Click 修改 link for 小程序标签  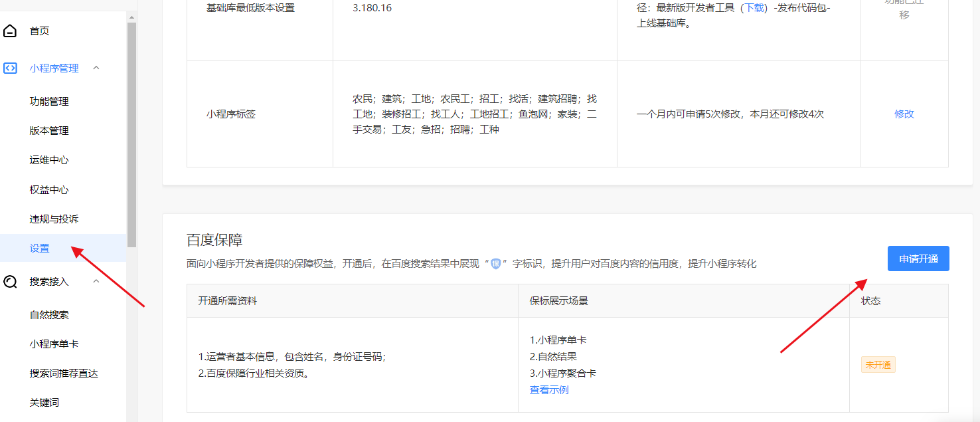tap(904, 114)
